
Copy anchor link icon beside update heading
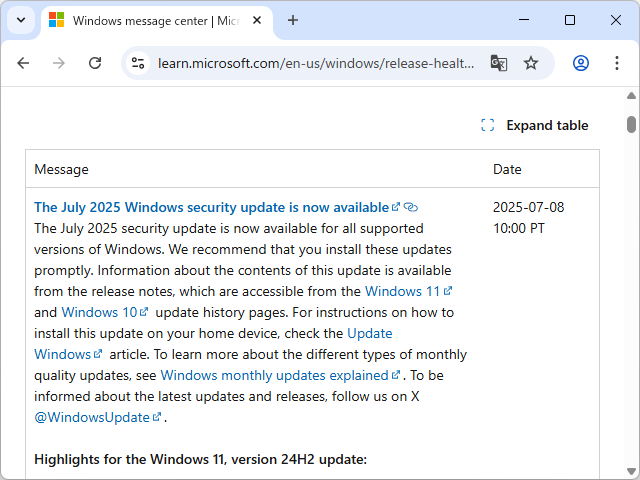[411, 207]
